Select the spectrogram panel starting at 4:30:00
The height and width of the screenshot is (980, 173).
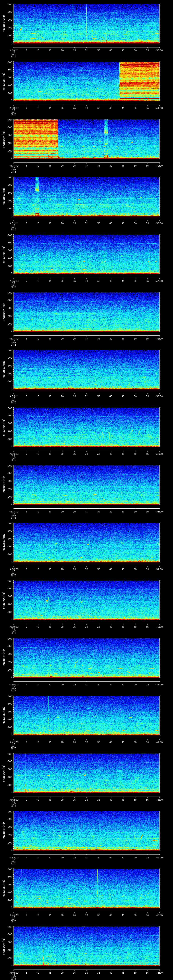tap(86, 81)
